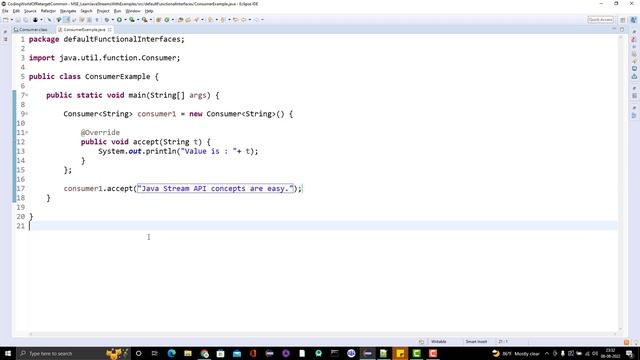640x360 pixels.
Task: Open the Search menu
Action: pos(86,11)
